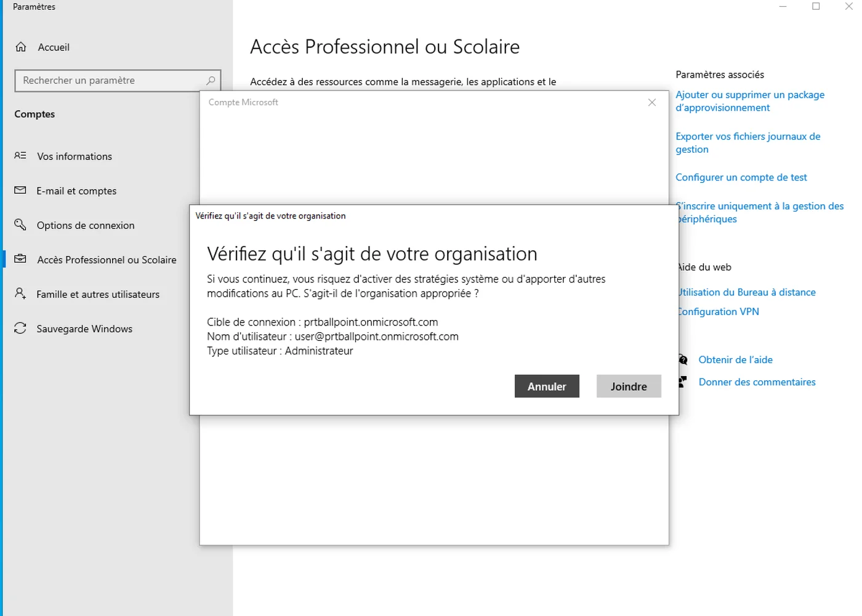Switch to Famille et autres utilisateurs section
The height and width of the screenshot is (616, 862).
coord(97,294)
